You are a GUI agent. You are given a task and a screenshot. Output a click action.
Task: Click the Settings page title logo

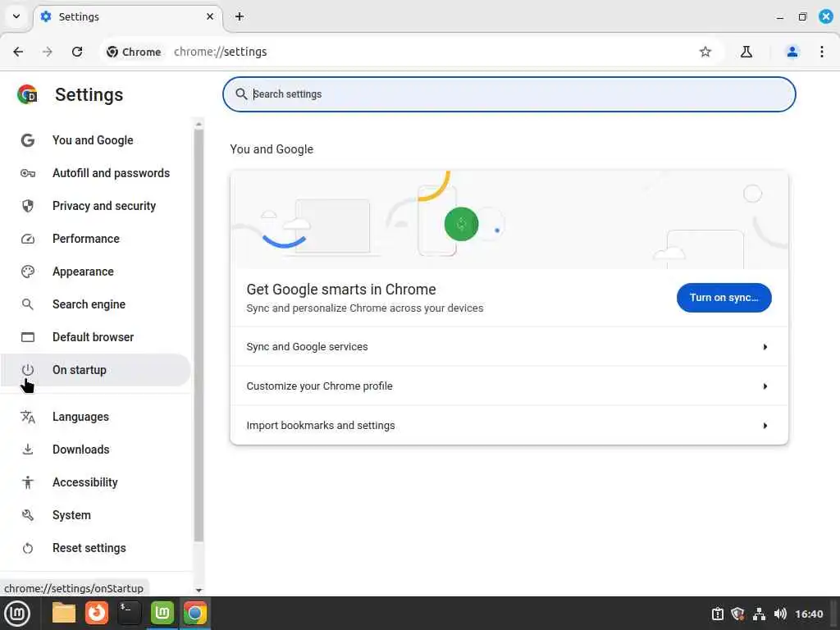pos(27,94)
